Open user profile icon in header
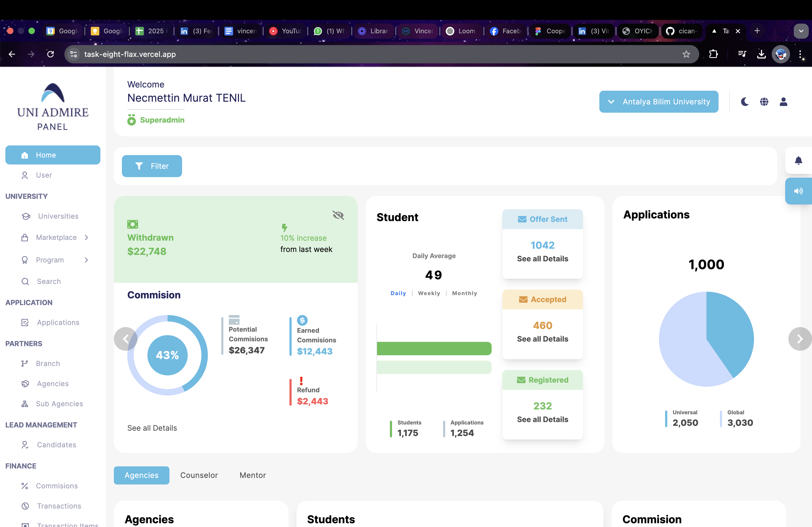The width and height of the screenshot is (812, 527). (x=783, y=102)
